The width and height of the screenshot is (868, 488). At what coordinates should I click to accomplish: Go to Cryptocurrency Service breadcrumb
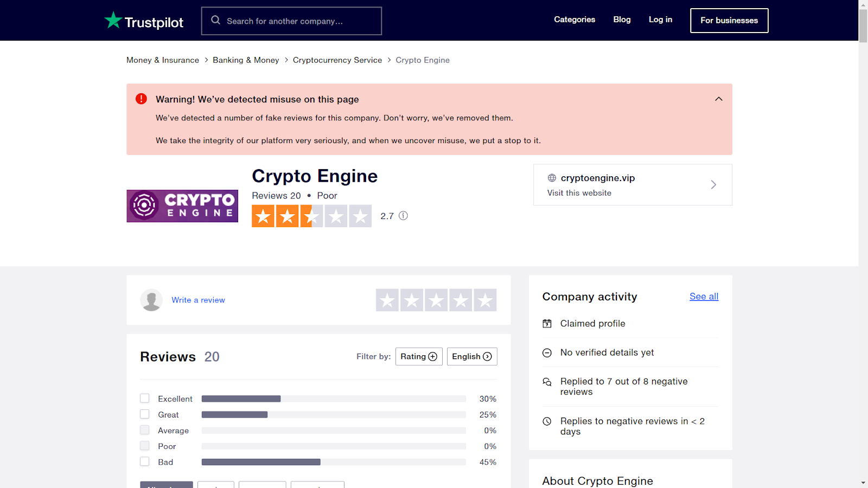pyautogui.click(x=337, y=60)
